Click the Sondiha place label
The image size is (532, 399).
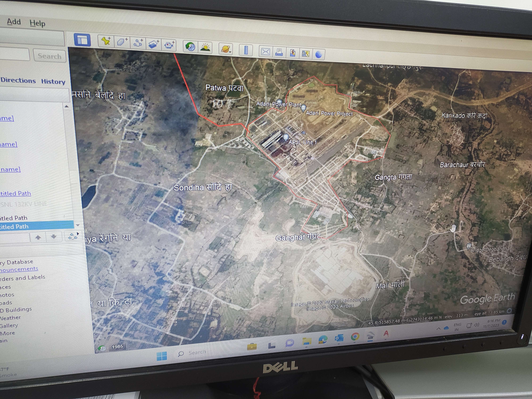point(203,187)
